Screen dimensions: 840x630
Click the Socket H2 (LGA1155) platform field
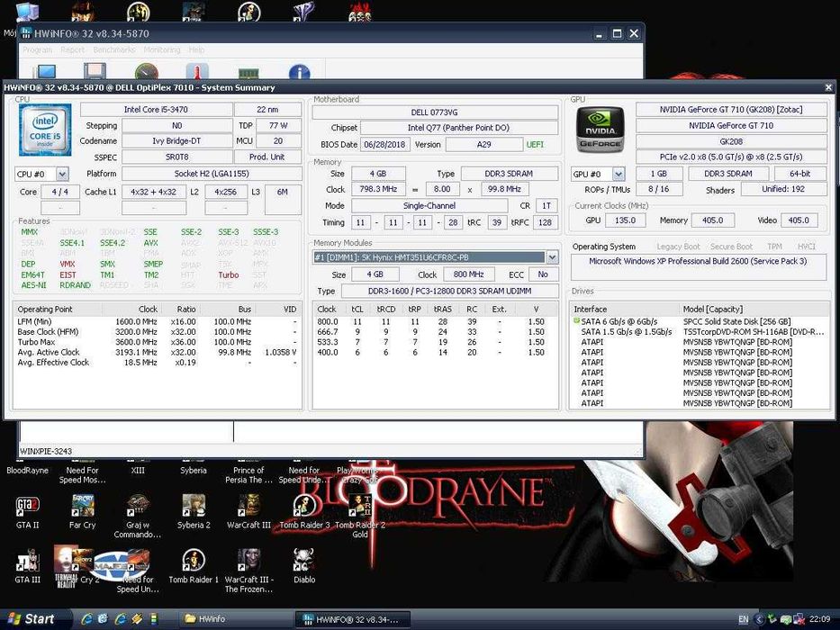pos(212,174)
